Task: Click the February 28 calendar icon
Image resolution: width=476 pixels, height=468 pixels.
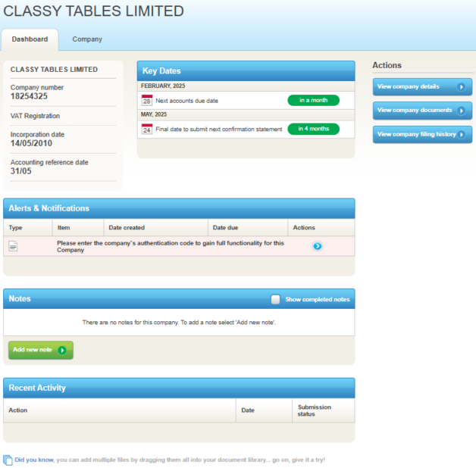Action: pos(147,100)
